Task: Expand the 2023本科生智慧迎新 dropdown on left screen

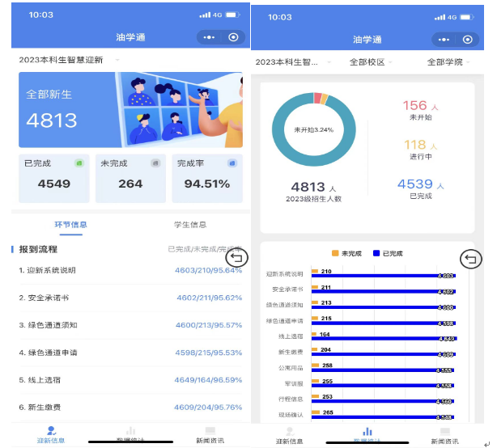Action: point(69,60)
